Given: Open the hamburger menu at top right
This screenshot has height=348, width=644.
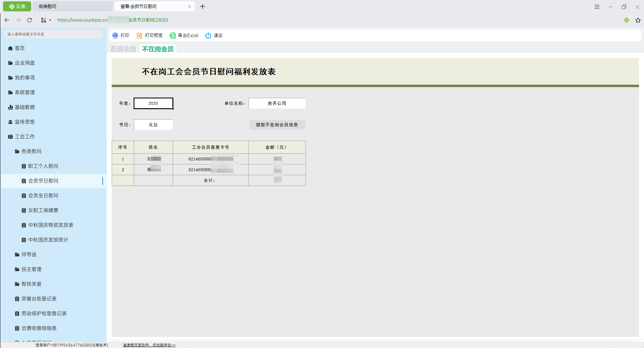Looking at the screenshot, I should coord(597,7).
